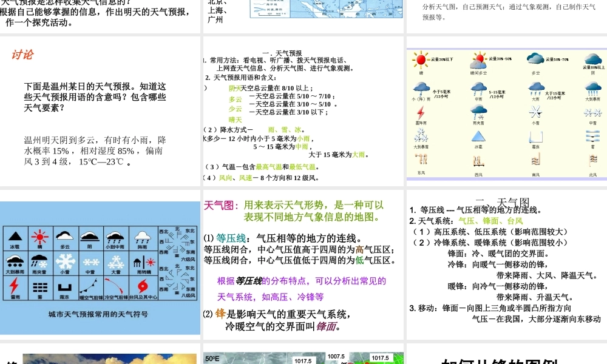Click the blue 冰雹 triangle on cream slide

click(x=478, y=136)
